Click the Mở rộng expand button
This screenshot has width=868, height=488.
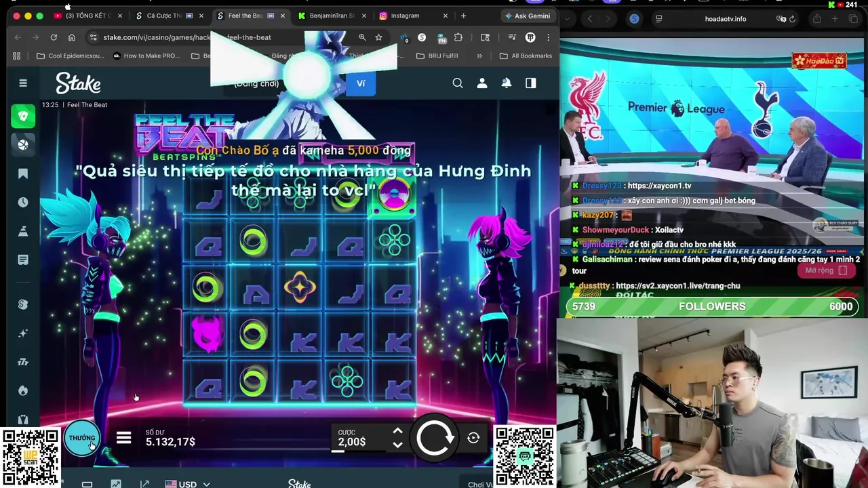pyautogui.click(x=826, y=270)
